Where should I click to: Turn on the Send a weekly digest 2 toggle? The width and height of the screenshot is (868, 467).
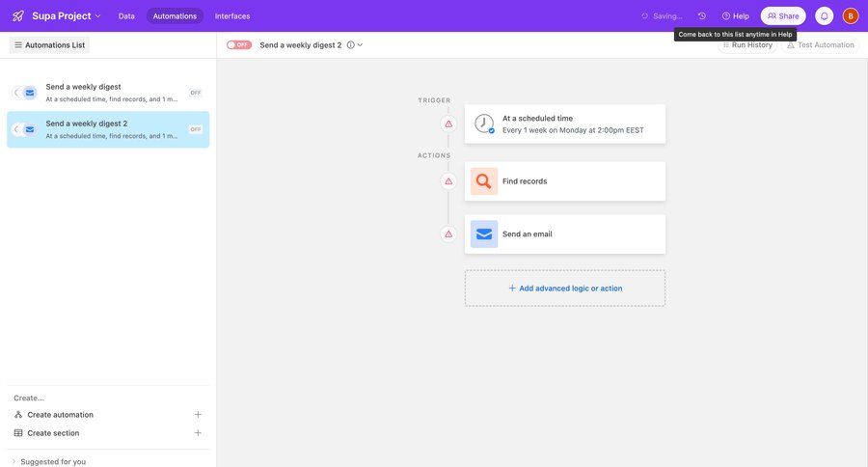[x=238, y=45]
